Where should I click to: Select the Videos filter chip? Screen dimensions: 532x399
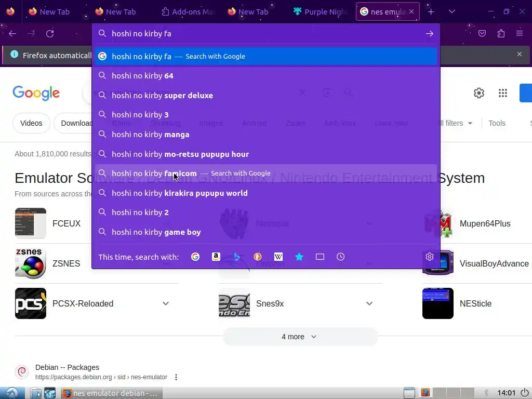[31, 123]
